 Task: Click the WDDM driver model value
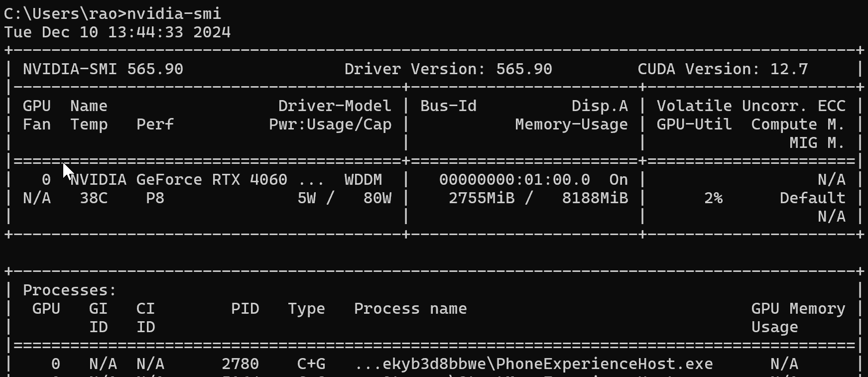(x=363, y=179)
